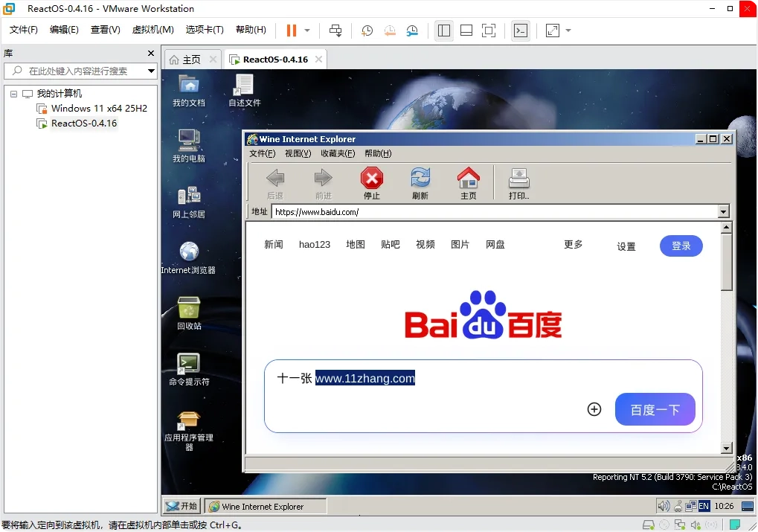Screen dimensions: 758x532
Task: Open VMware 文件(F) menu
Action: [23, 30]
